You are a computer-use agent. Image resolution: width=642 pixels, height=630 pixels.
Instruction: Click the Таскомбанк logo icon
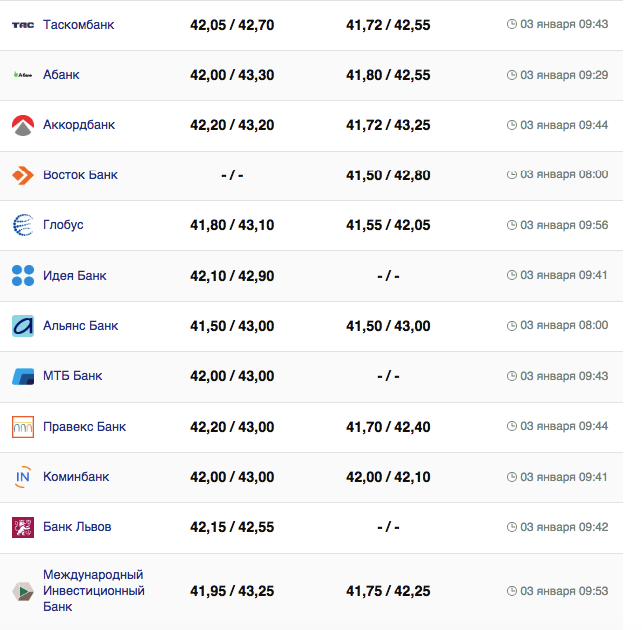click(x=22, y=24)
